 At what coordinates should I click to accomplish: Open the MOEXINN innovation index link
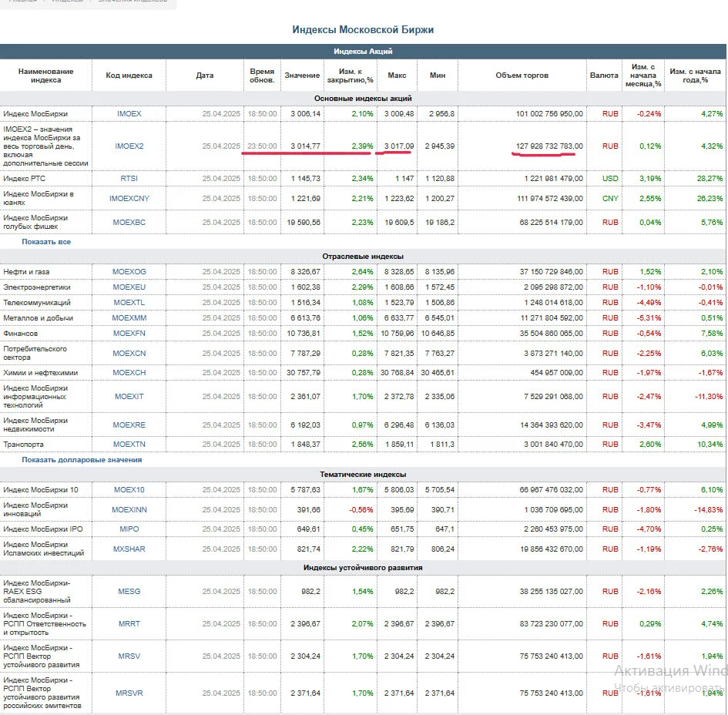pos(129,510)
